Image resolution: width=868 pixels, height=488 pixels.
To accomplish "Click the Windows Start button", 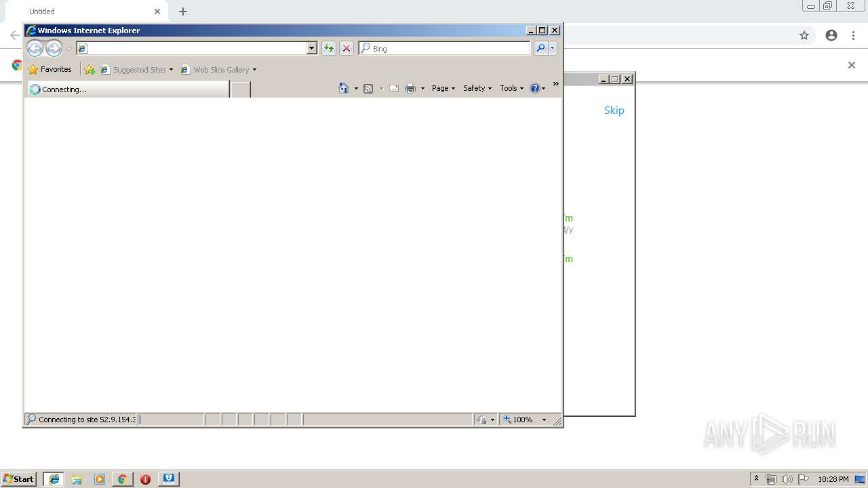I will tap(19, 479).
